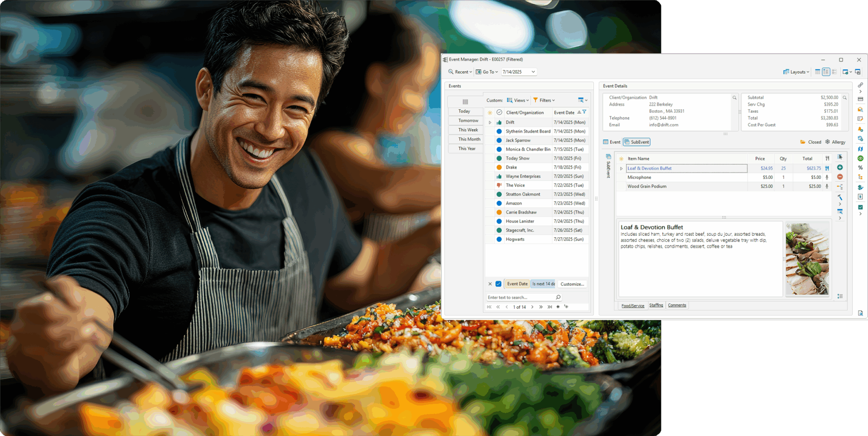Delete selected item with the red minus icon
Image resolution: width=868 pixels, height=436 pixels.
840,177
